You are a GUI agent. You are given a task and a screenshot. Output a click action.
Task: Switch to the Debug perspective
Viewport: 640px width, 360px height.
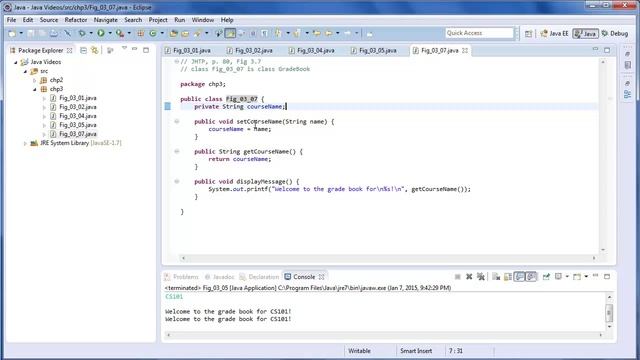615,33
